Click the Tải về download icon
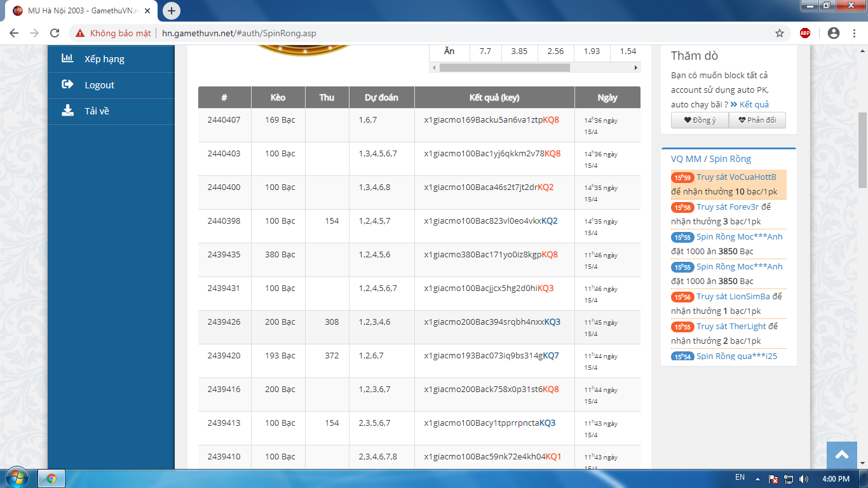This screenshot has width=868, height=488. click(67, 111)
